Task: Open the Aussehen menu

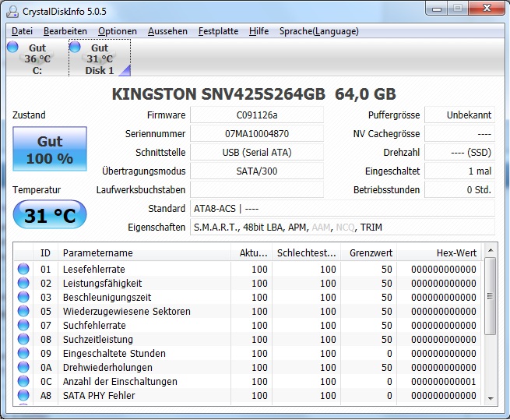Action: 167,31
